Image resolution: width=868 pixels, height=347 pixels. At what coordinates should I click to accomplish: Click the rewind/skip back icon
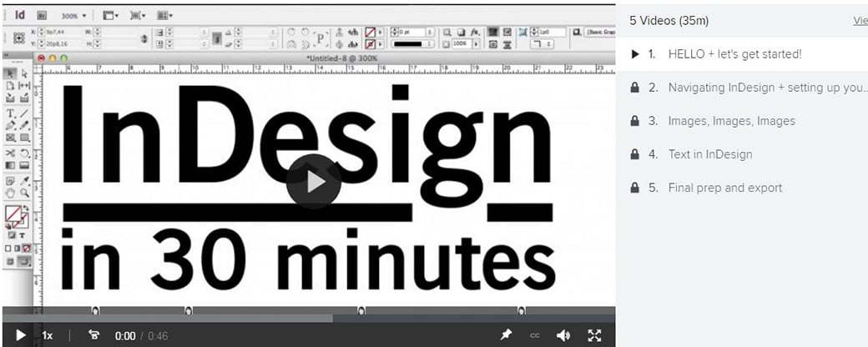pos(93,335)
